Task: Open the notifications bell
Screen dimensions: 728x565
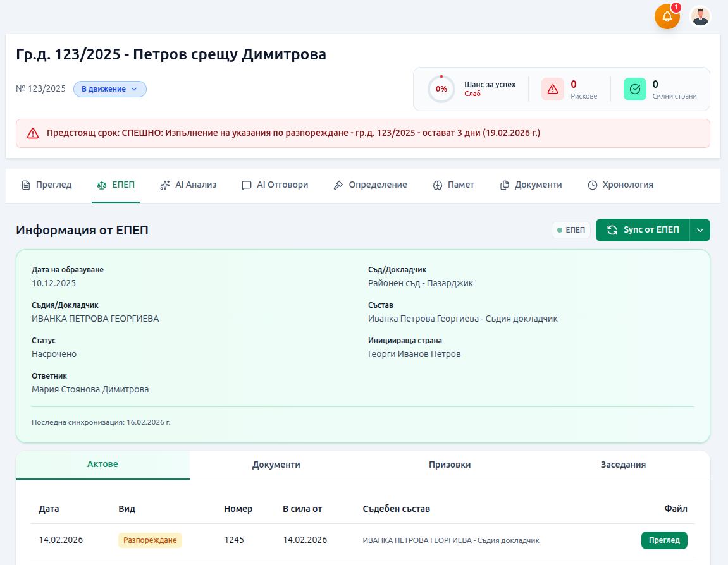Action: coord(667,17)
